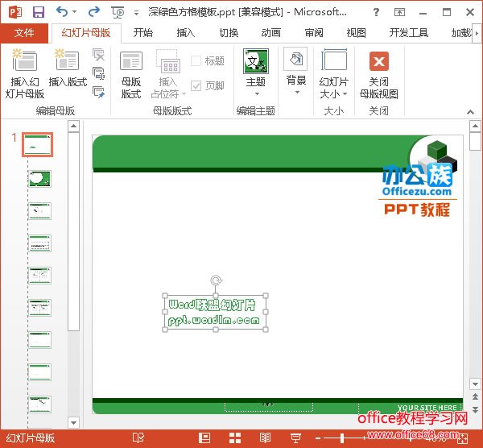Click the preserve master pin icon
Viewport: 483px width, 448px height.
coord(98,92)
